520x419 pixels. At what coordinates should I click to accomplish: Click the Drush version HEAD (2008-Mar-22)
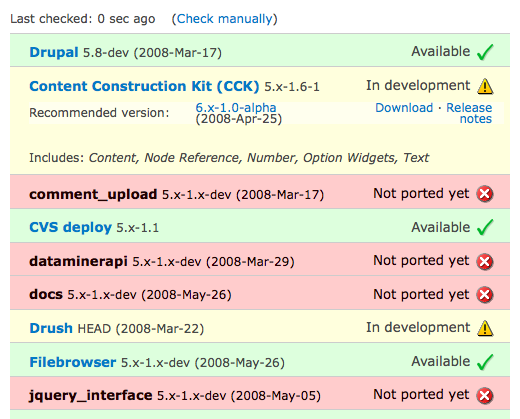point(141,329)
